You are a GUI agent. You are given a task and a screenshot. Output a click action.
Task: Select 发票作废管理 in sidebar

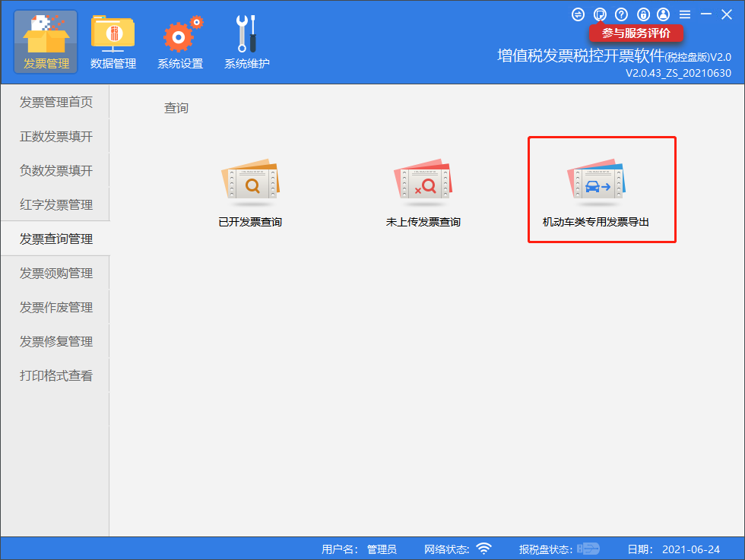55,308
